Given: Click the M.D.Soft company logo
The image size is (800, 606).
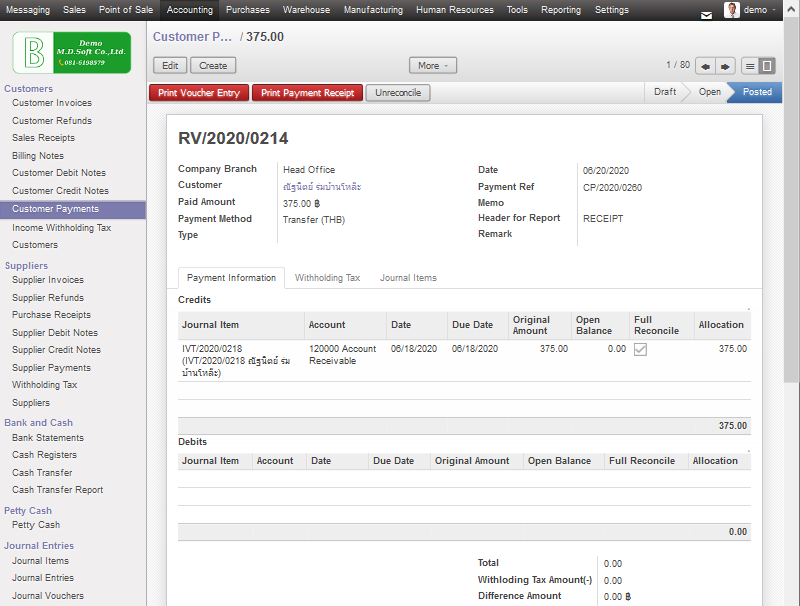Looking at the screenshot, I should (72, 53).
